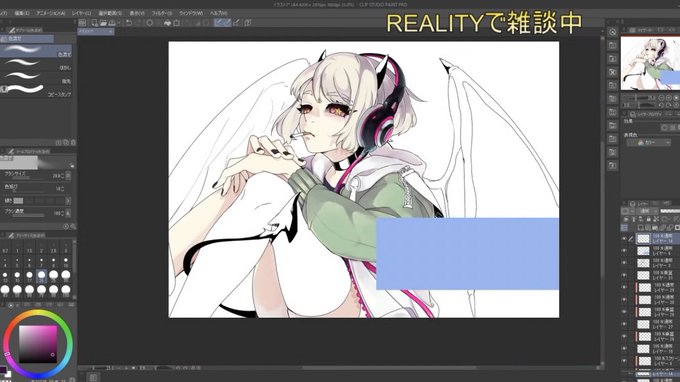Click the new raster layer icon
The image size is (680, 382).
tap(641, 227)
